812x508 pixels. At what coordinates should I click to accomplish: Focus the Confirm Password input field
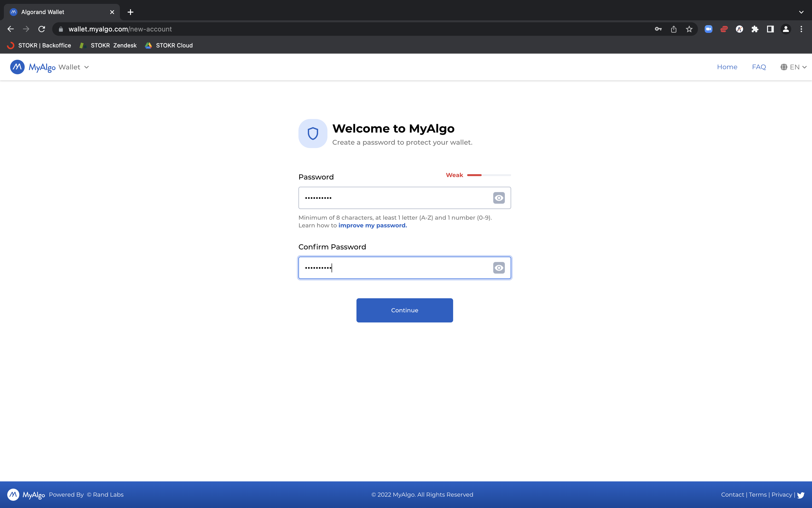(404, 268)
